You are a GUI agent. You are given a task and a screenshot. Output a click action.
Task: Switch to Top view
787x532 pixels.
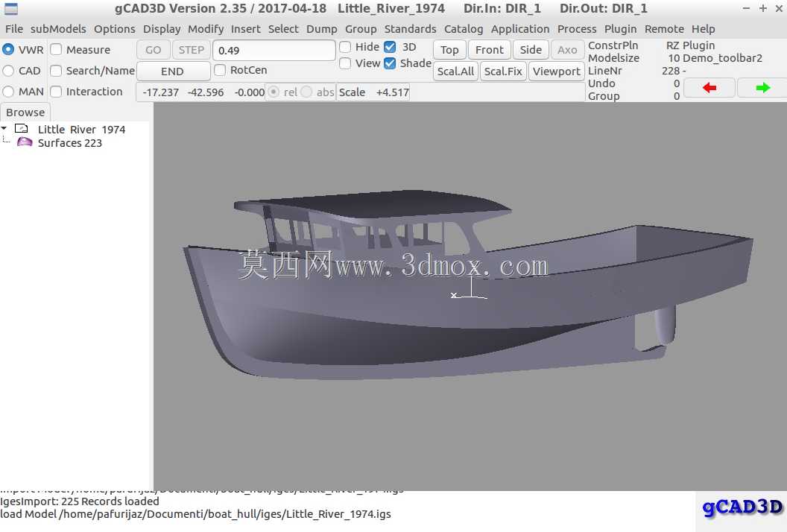(x=449, y=50)
